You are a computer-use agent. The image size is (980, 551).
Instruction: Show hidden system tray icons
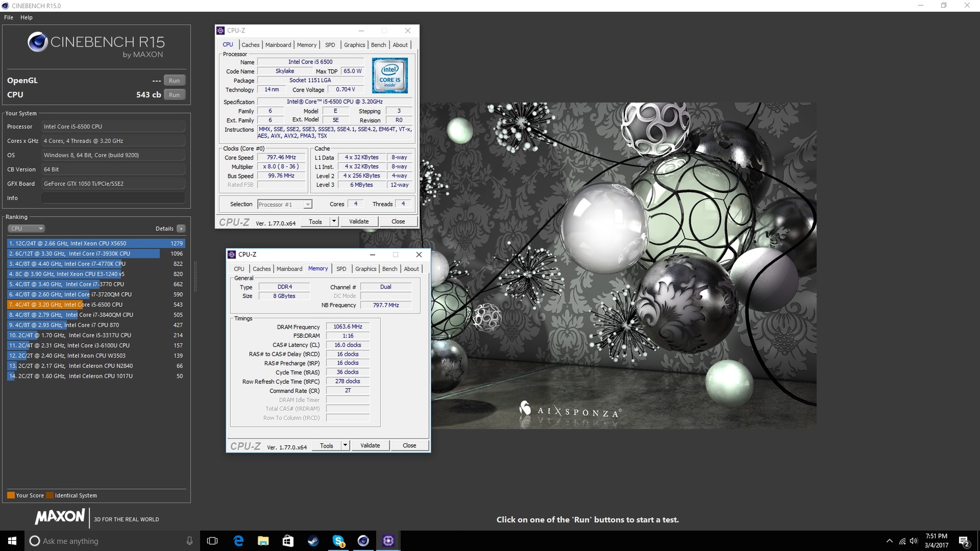(x=889, y=541)
